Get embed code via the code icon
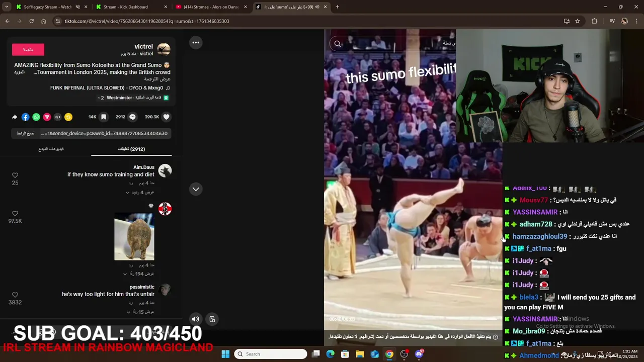The width and height of the screenshot is (644, 362). 57,117
